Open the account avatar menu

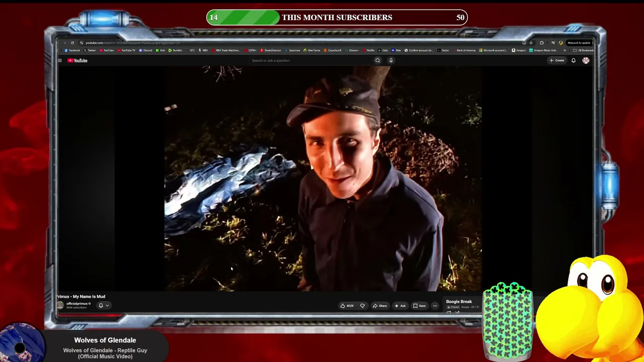[586, 60]
